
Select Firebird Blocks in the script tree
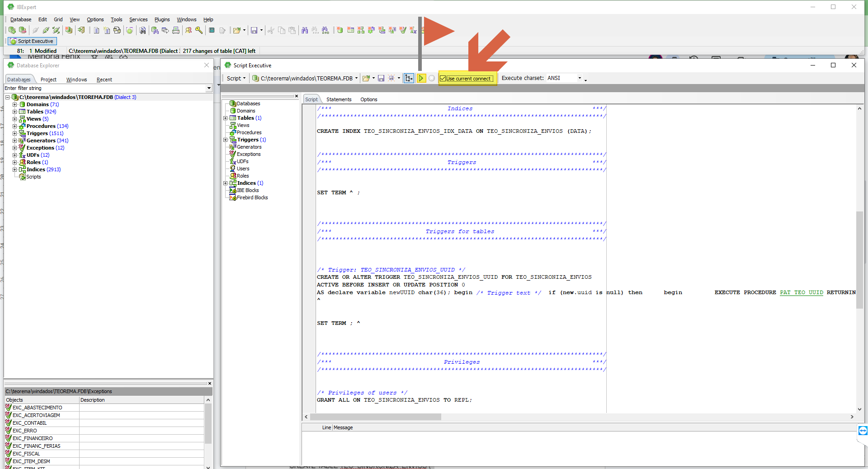[252, 197]
